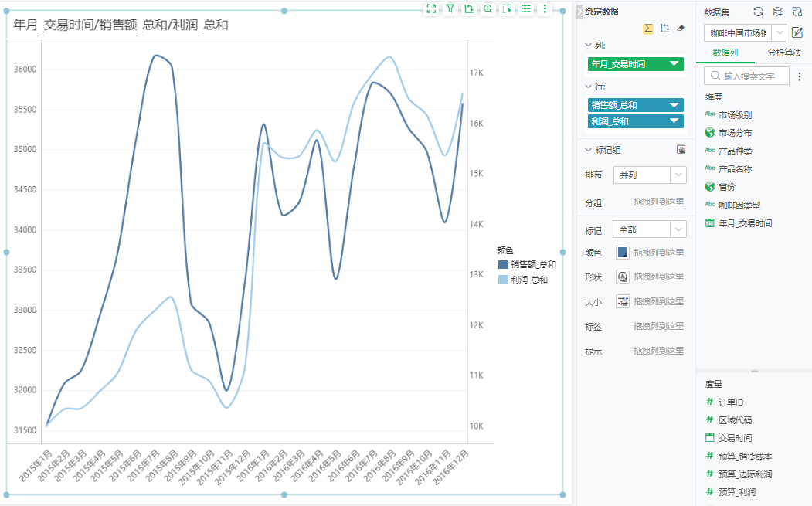Image resolution: width=812 pixels, height=506 pixels.
Task: Open the 年月_交易时间 column pill dropdown
Action: coord(674,63)
